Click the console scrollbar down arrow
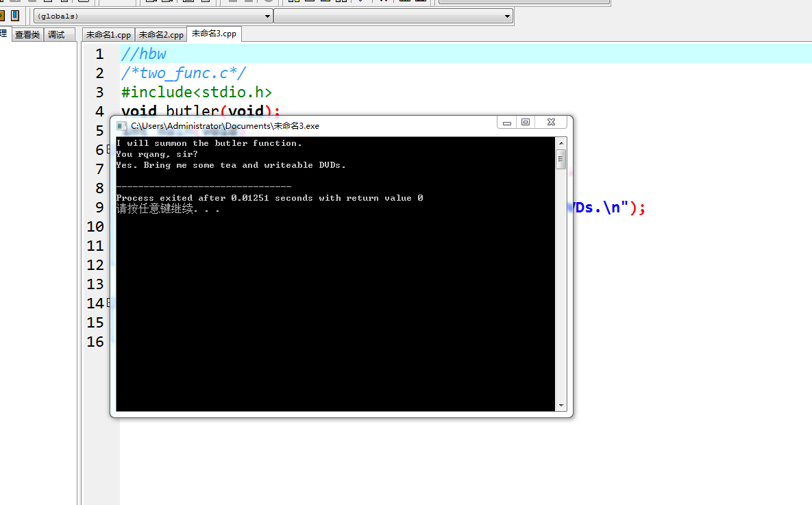 click(561, 406)
